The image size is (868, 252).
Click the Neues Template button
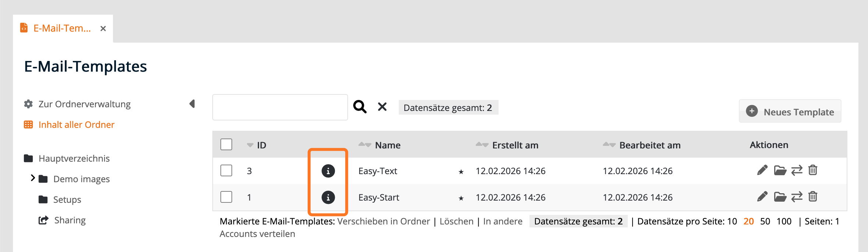coord(790,111)
